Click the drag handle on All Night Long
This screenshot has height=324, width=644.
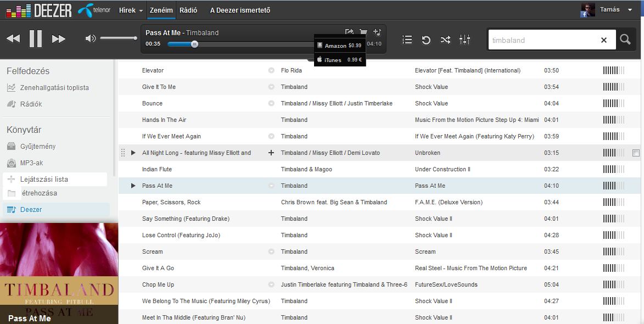(x=123, y=153)
